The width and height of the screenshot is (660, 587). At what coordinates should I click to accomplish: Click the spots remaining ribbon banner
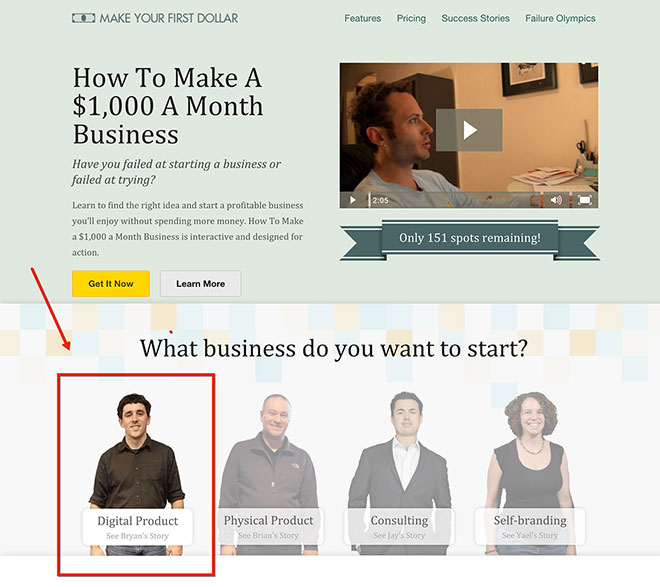pos(469,239)
